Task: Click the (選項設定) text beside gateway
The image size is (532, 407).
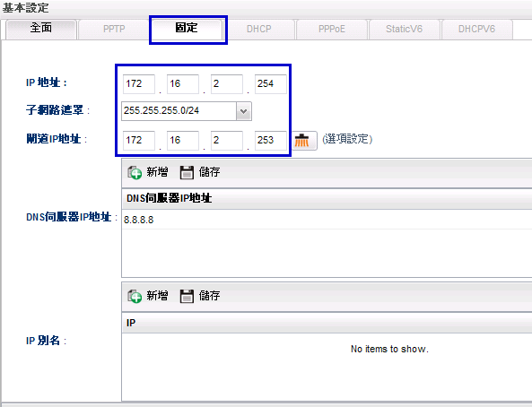Action: (x=347, y=139)
